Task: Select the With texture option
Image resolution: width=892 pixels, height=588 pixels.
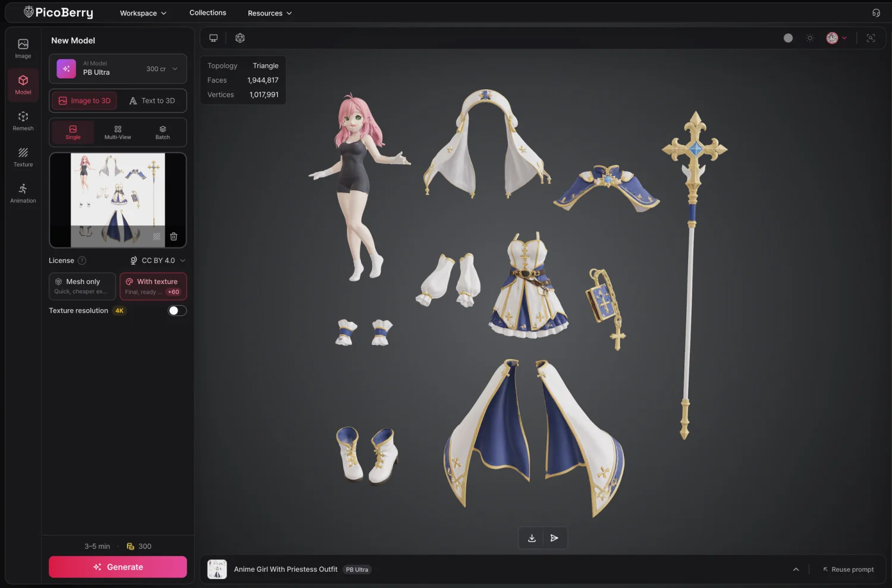Action: coord(153,286)
